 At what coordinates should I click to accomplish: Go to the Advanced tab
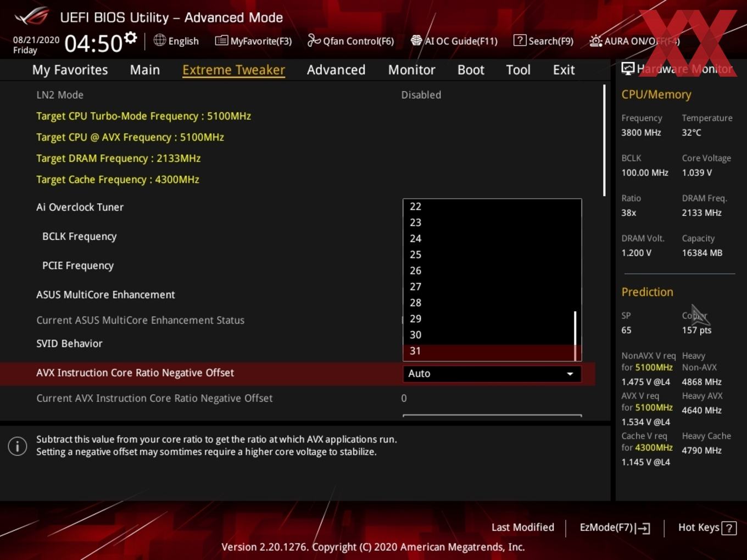tap(336, 70)
